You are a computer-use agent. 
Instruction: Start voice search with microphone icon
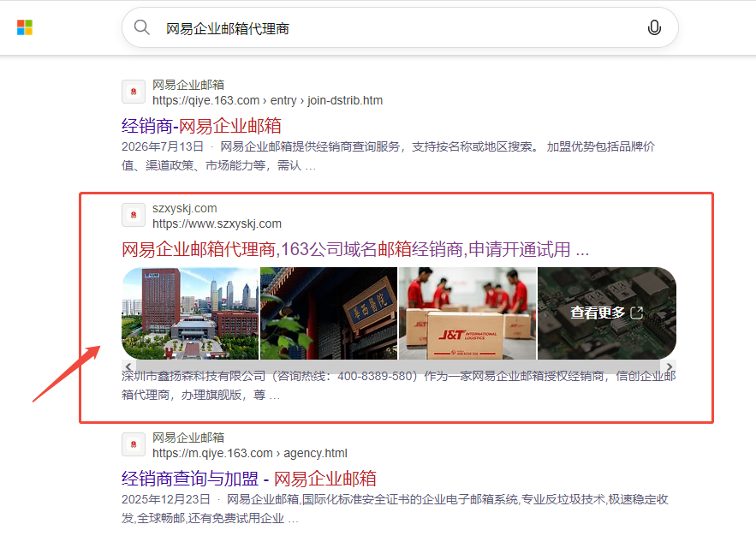654,27
